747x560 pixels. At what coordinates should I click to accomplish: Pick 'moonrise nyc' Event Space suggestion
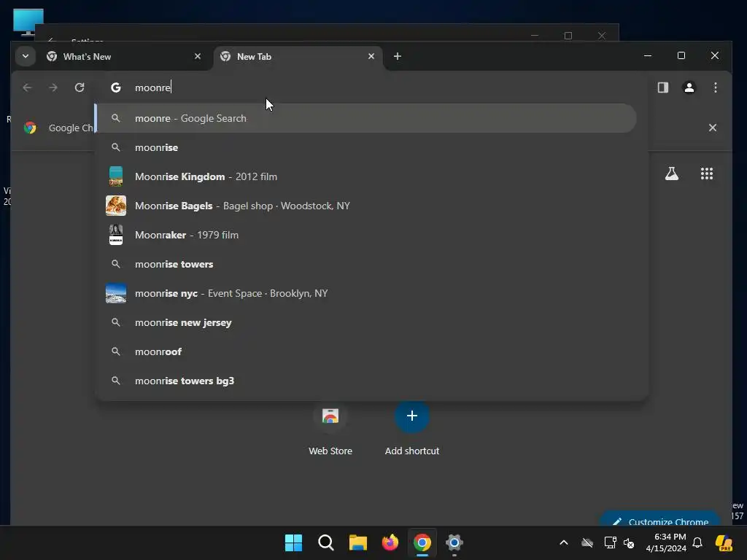coord(366,293)
